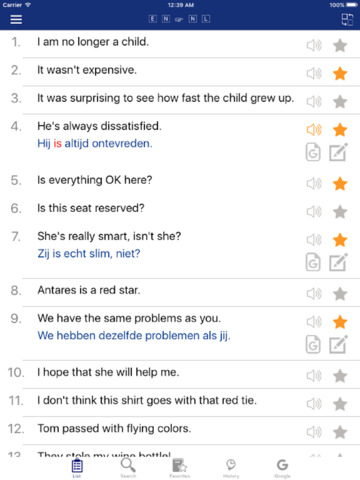Open the Favorites tab
This screenshot has height=480, width=360.
[x=180, y=468]
